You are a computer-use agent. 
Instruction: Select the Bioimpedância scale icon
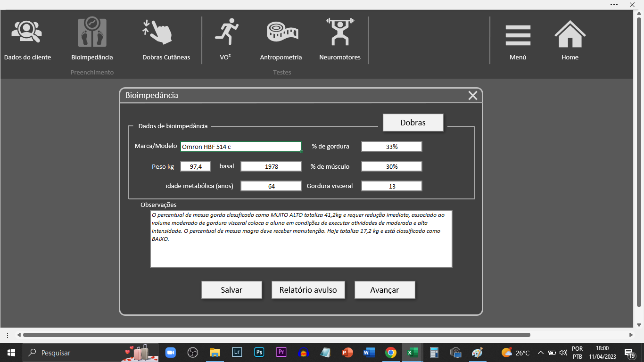[92, 33]
